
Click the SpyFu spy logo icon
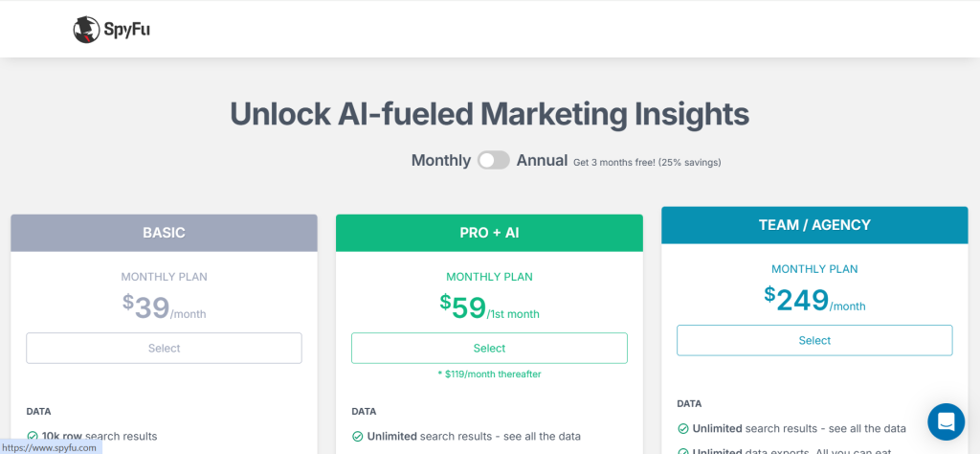(x=86, y=30)
